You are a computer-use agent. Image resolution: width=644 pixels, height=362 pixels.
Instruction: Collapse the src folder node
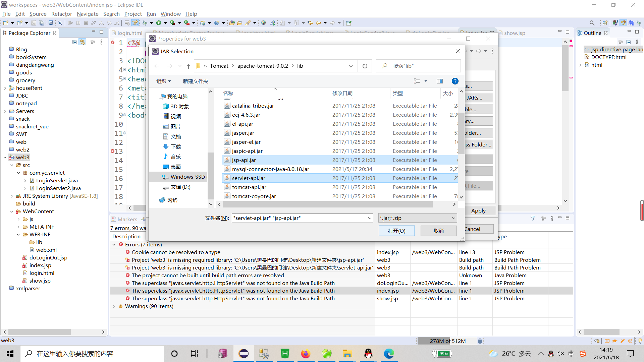11,165
